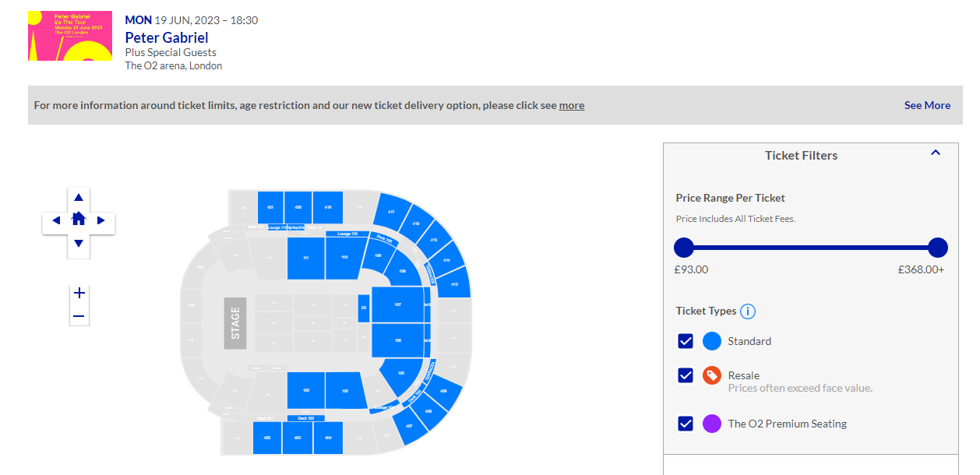Grab the minimum price slider handle
This screenshot has height=475, width=980.
click(683, 248)
